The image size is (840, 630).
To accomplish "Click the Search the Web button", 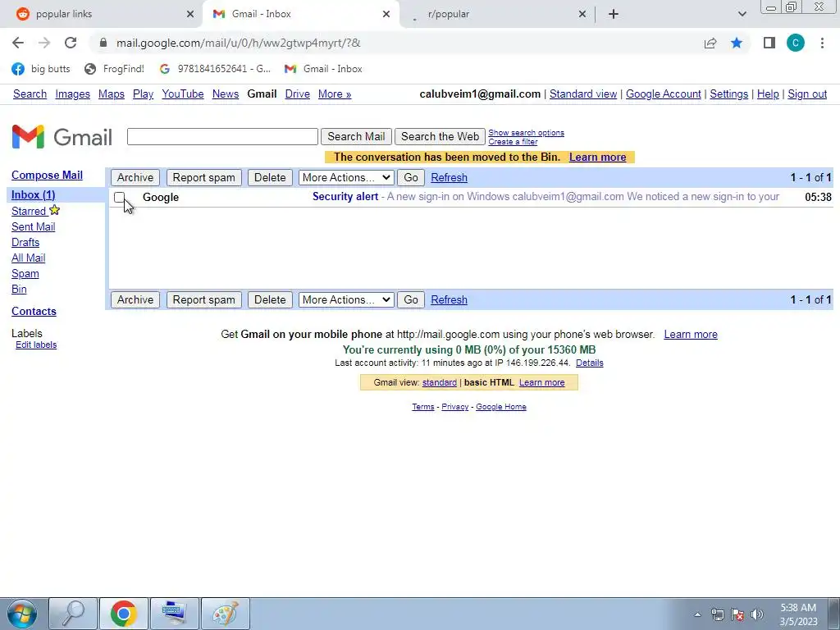I will (x=440, y=137).
